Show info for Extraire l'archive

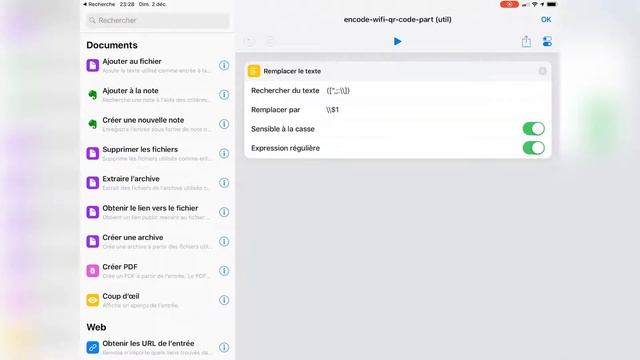(224, 183)
